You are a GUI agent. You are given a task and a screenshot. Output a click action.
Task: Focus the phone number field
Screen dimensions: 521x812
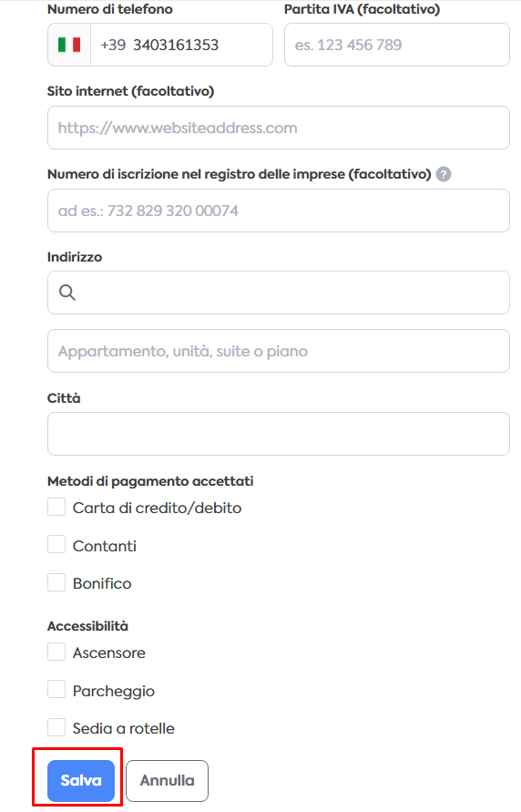click(181, 45)
